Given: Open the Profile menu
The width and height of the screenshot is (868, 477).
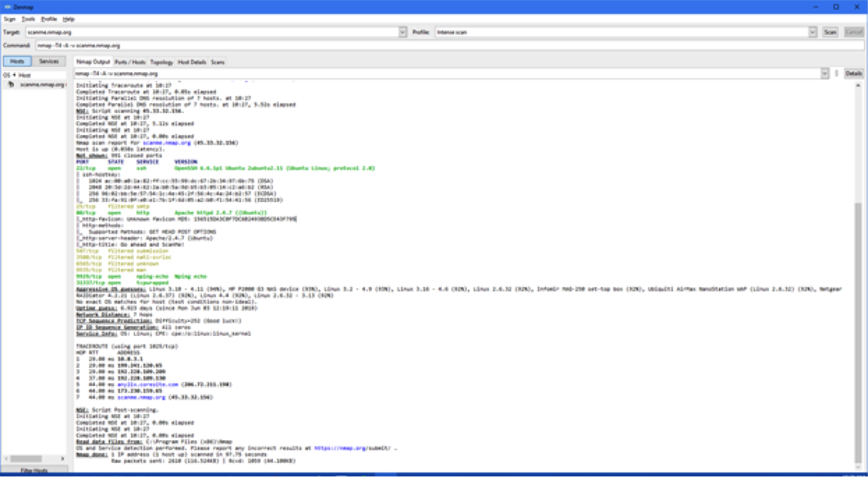Looking at the screenshot, I should [49, 19].
